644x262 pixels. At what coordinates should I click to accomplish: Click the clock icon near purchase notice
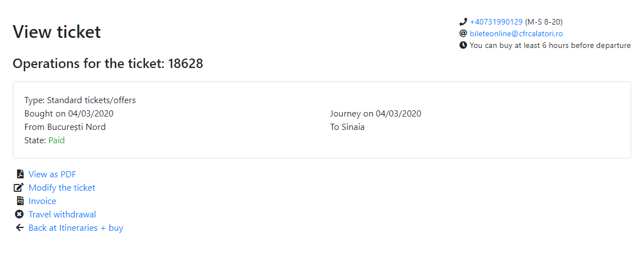click(x=463, y=45)
